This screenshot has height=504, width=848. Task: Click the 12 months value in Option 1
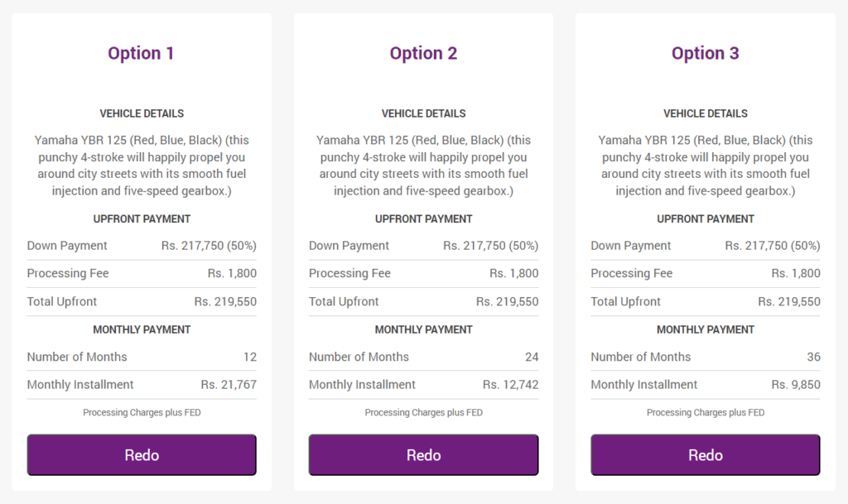point(250,357)
